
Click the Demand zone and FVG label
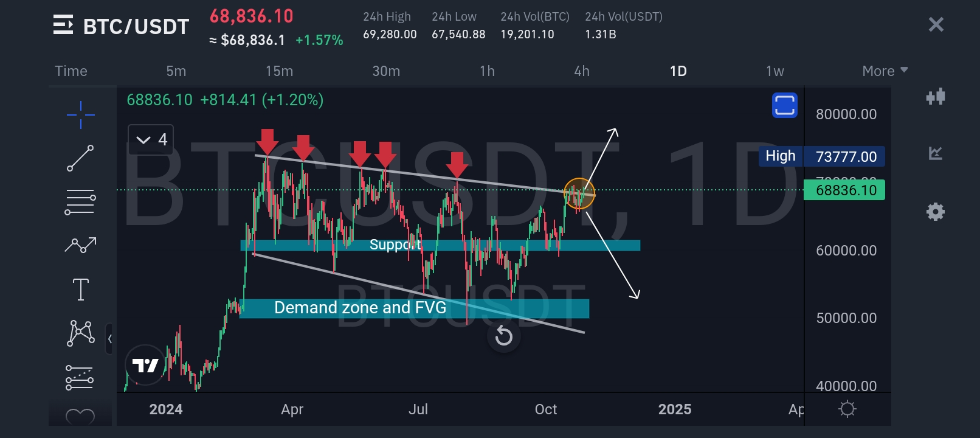[x=360, y=308]
